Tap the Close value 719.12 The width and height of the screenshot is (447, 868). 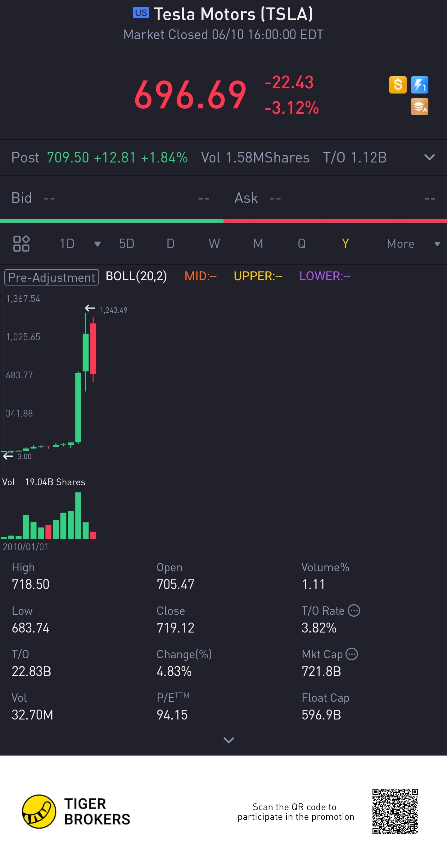coord(175,628)
